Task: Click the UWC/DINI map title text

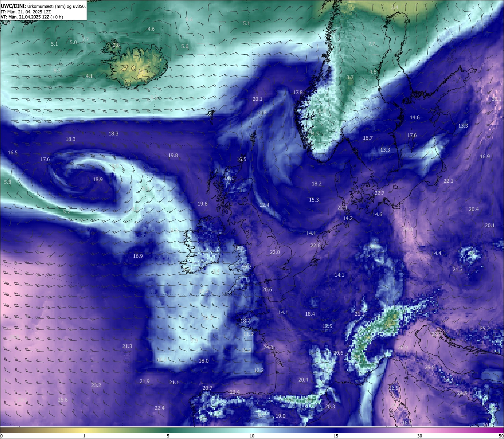Action: point(43,6)
